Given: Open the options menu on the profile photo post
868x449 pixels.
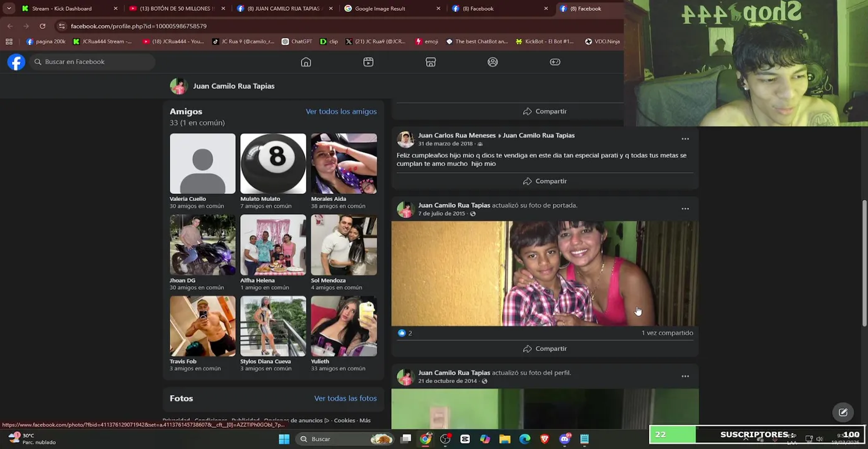Looking at the screenshot, I should [685, 376].
